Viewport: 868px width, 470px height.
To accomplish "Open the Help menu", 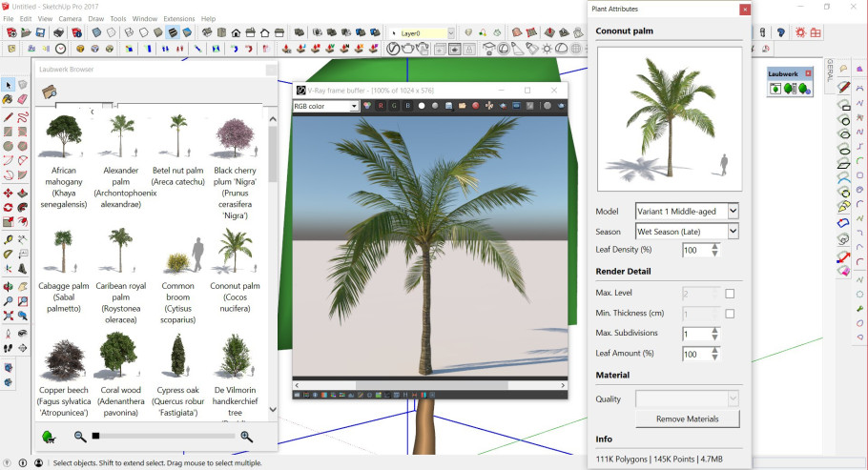I will pos(208,19).
